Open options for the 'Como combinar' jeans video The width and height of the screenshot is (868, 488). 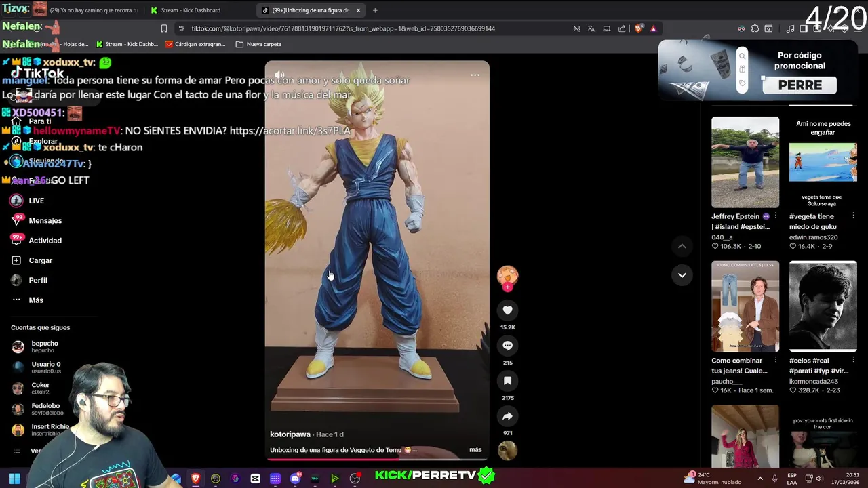(776, 361)
